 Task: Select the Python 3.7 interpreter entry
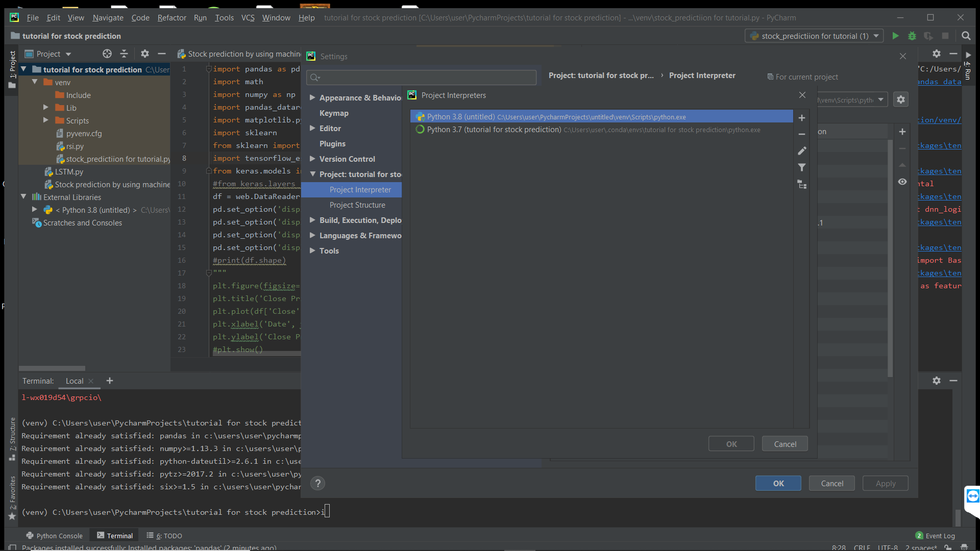(x=510, y=129)
